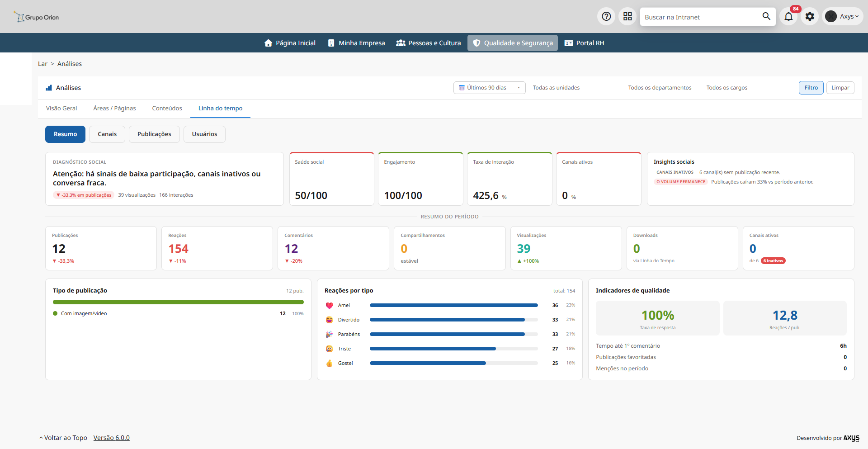Click the Gostei thumbs-up icon
The image size is (868, 449).
pyautogui.click(x=329, y=363)
